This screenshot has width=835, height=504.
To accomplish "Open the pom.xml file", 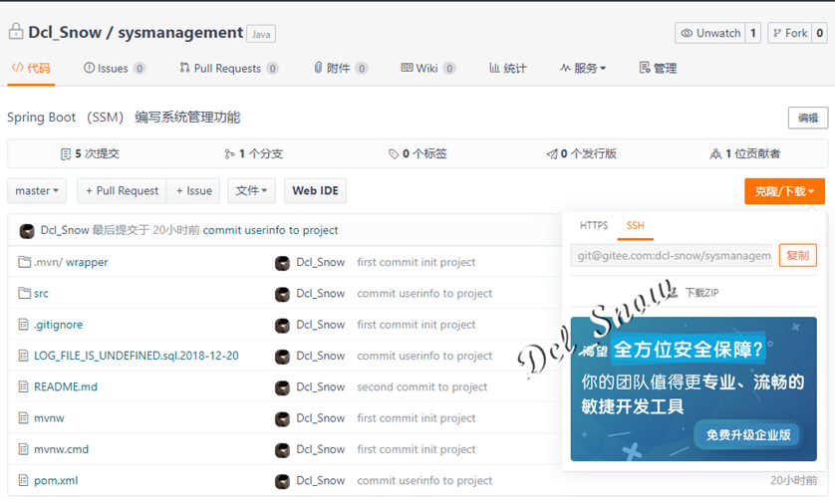I will click(56, 480).
